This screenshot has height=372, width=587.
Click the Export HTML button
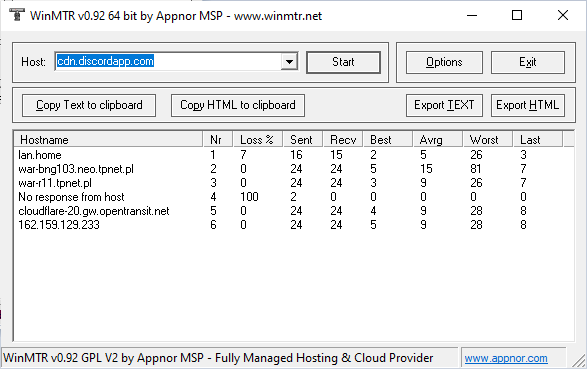pyautogui.click(x=527, y=105)
